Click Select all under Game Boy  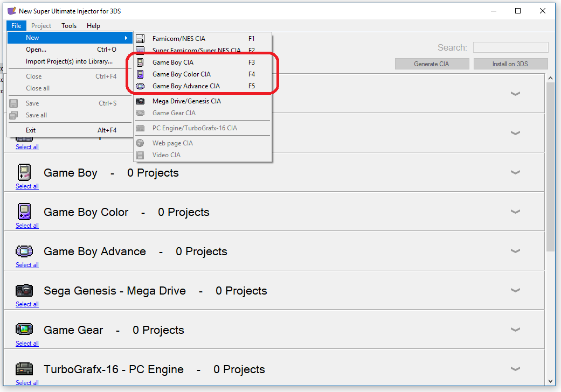[27, 186]
